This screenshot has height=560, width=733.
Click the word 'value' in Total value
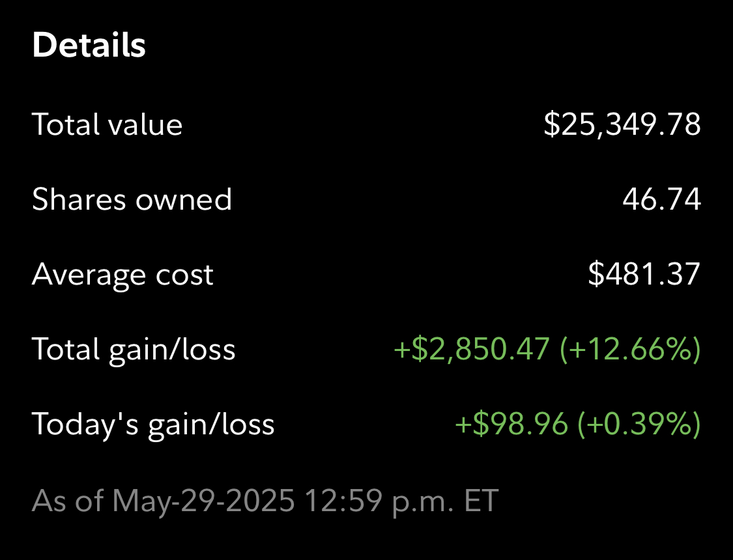click(145, 124)
